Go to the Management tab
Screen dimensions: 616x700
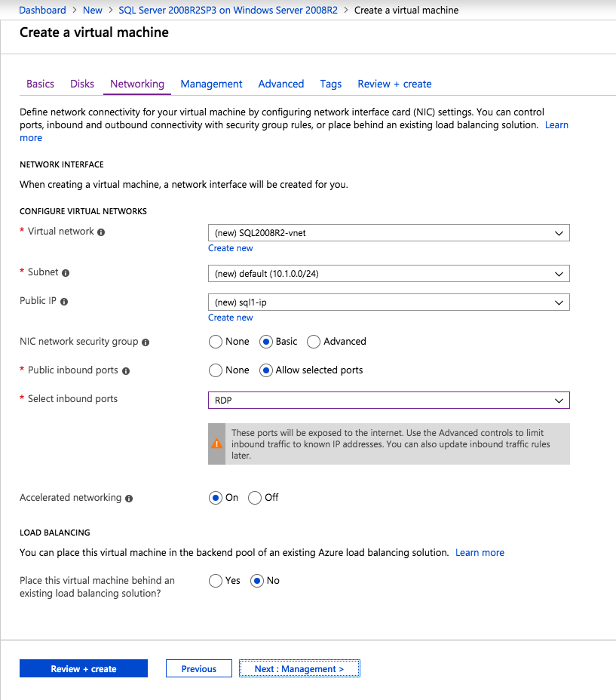tap(211, 84)
